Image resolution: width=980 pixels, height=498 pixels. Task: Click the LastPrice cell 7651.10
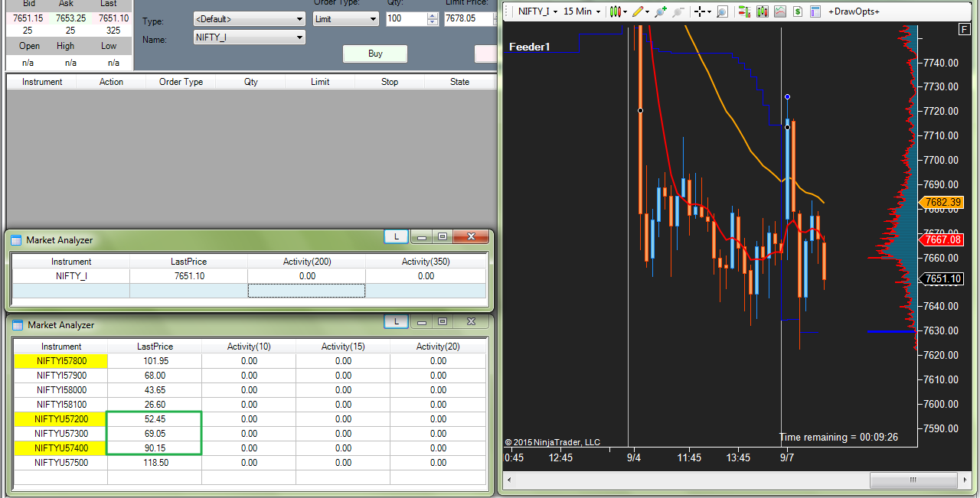(189, 276)
